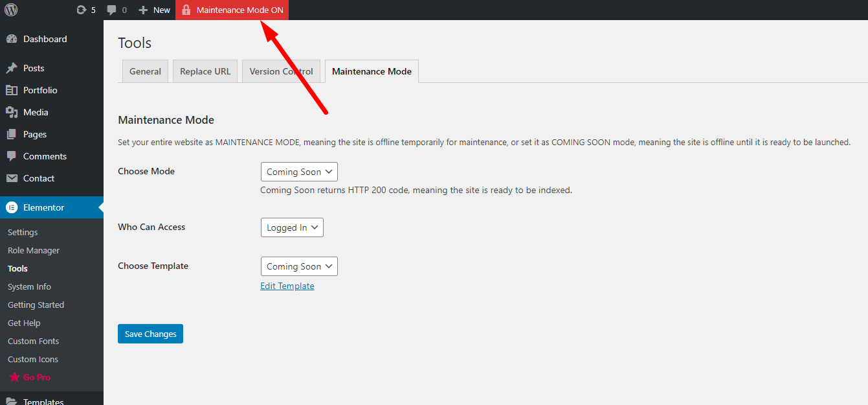
Task: Expand the Choose Template dropdown
Action: click(x=299, y=266)
